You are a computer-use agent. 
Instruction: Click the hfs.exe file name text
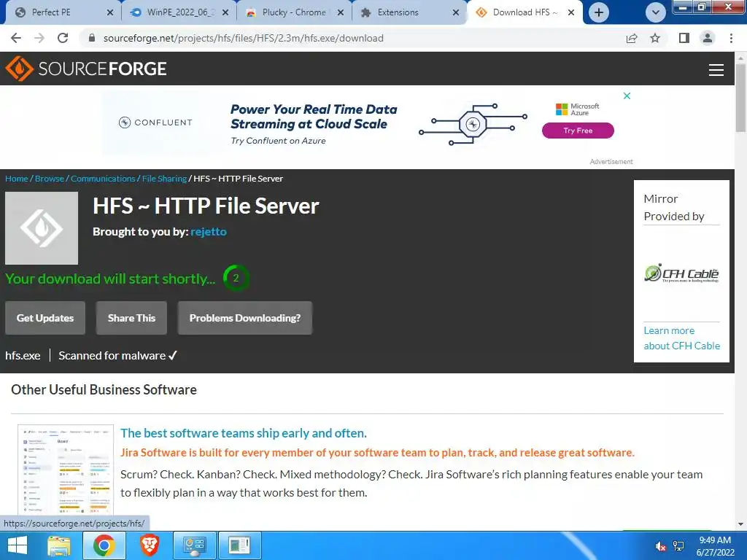click(x=23, y=356)
